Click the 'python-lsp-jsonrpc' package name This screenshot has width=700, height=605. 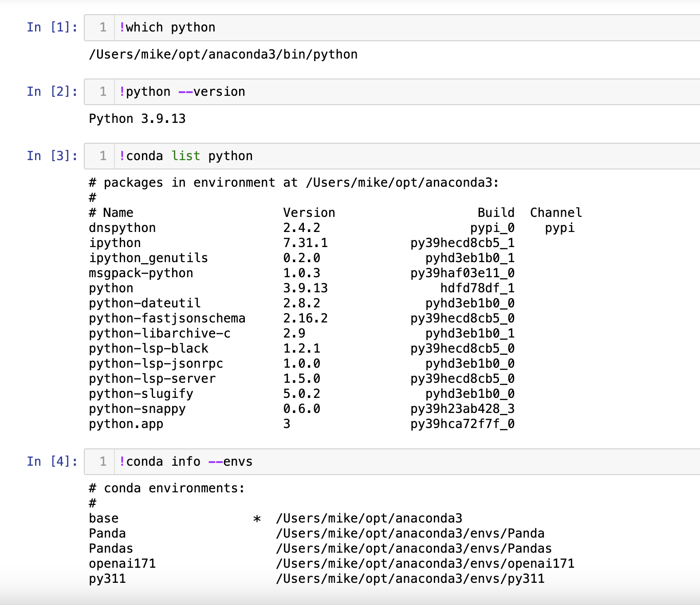point(156,364)
